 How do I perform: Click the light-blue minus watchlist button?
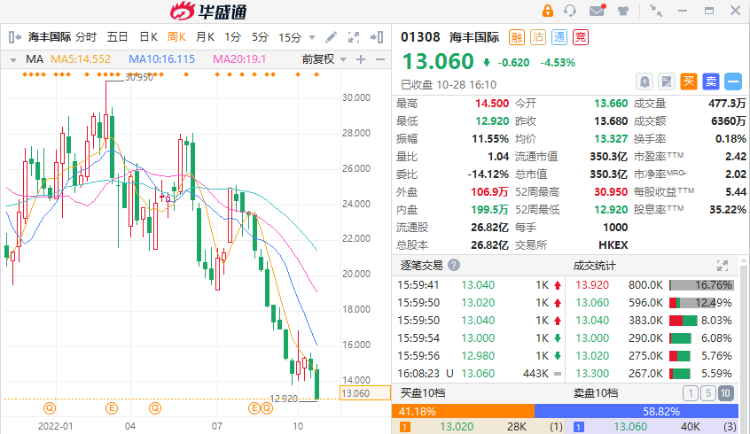pos(732,82)
